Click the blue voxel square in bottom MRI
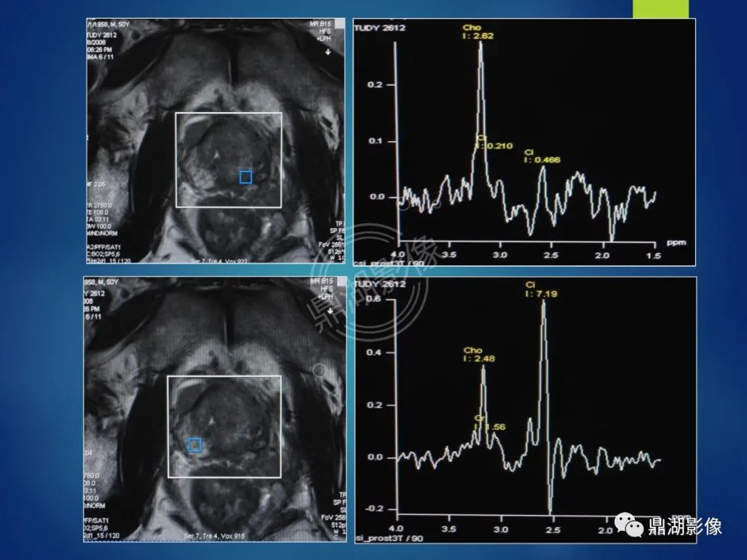Image resolution: width=747 pixels, height=560 pixels. 195,445
